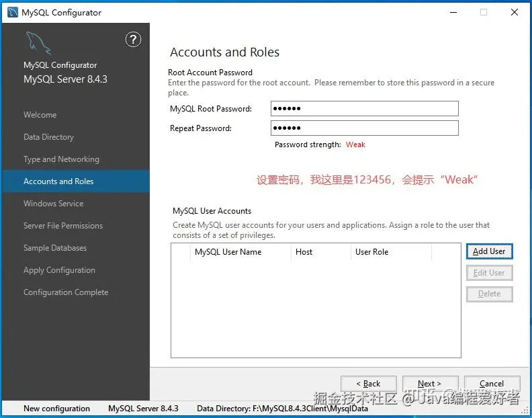This screenshot has height=418, width=532.
Task: Focus the Repeat Password field
Action: coord(364,128)
